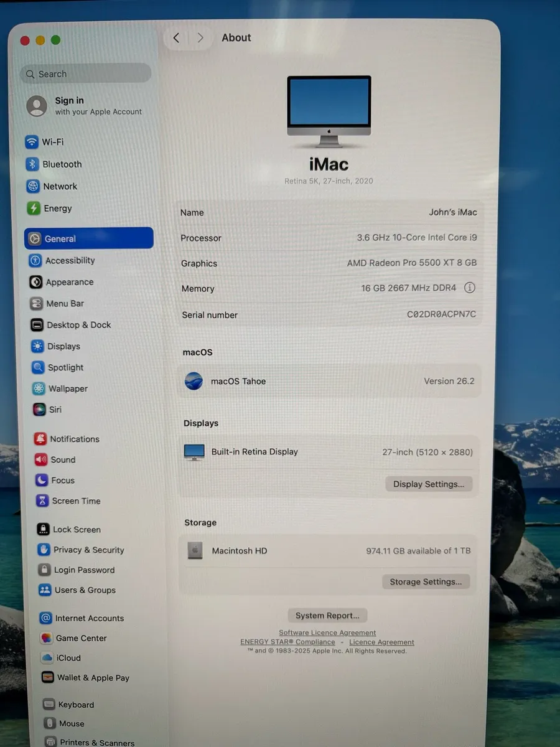
Task: Open Display Settings for the Retina display
Action: coord(428,484)
